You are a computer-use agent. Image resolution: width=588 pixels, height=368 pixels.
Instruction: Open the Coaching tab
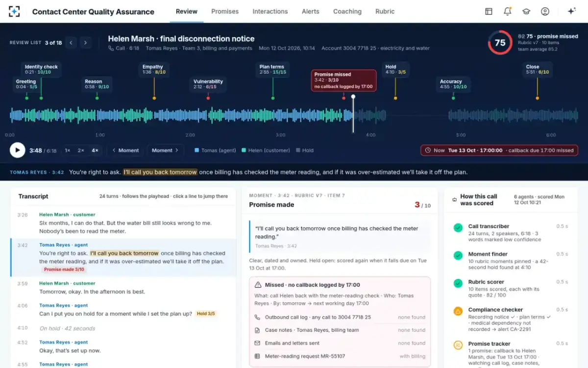347,11
